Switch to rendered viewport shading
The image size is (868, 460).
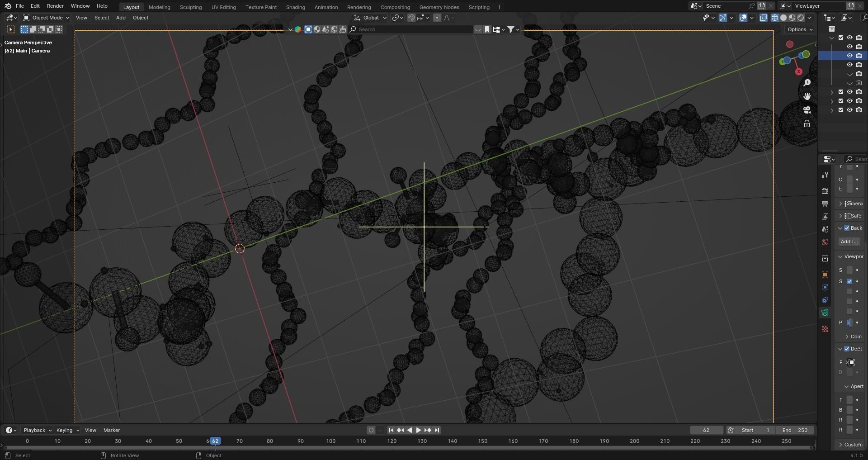pos(801,18)
